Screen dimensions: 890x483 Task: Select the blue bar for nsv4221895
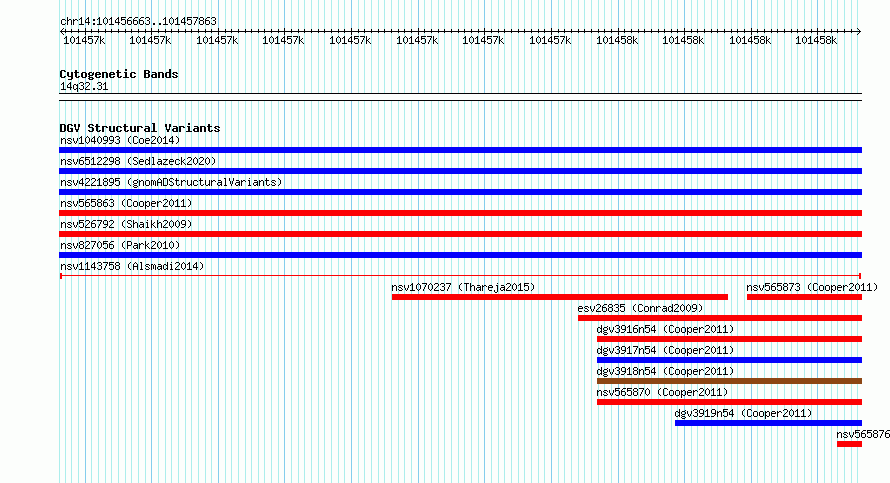pos(460,192)
